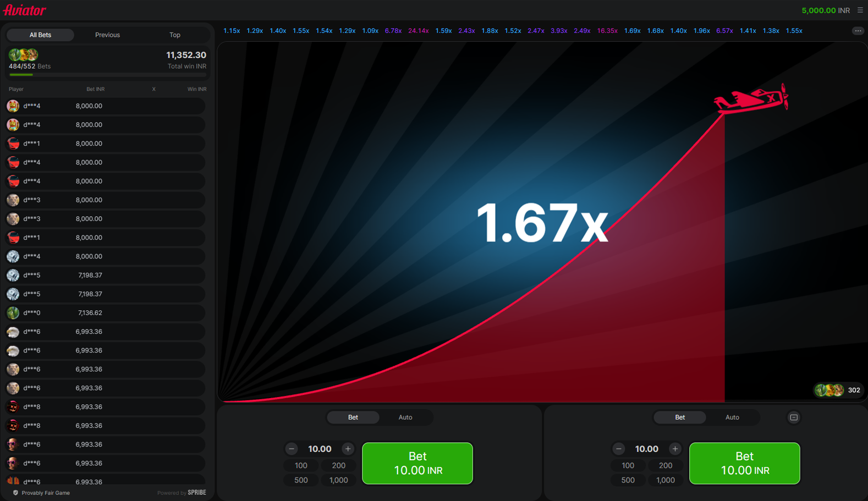Open the Previous bets tab
Viewport: 868px width, 501px height.
tap(107, 35)
